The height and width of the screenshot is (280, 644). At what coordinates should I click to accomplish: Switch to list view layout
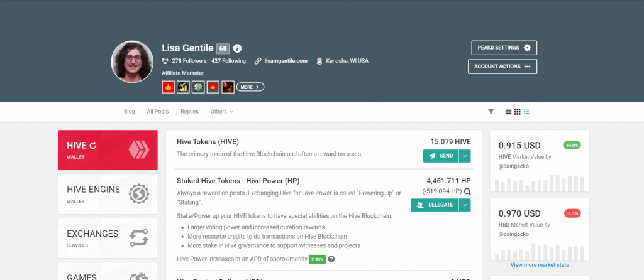click(x=526, y=112)
